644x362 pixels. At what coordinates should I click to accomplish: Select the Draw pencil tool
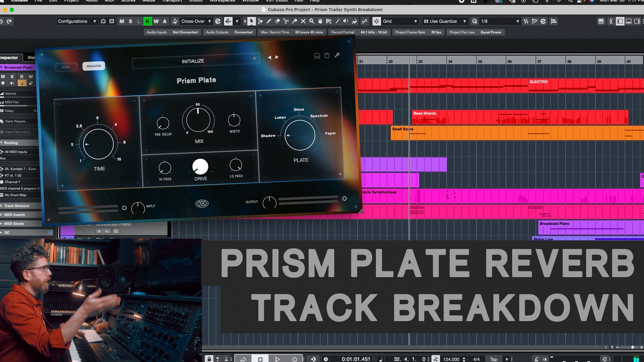pos(269,21)
